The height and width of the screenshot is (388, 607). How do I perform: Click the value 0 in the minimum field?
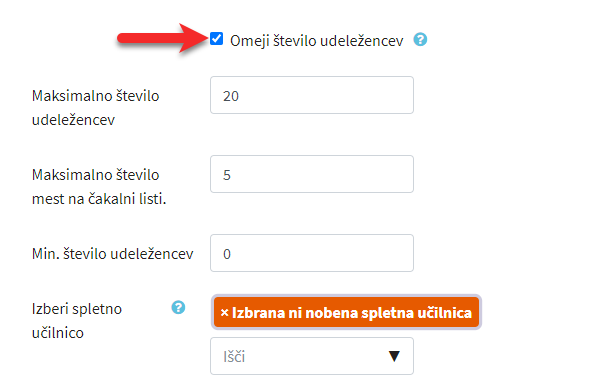(227, 254)
